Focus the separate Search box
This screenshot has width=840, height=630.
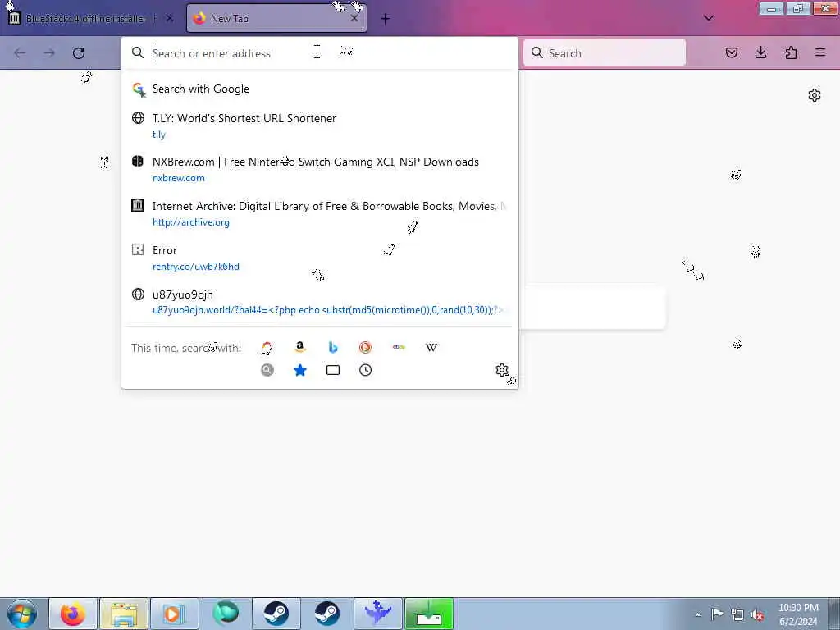[x=605, y=53]
